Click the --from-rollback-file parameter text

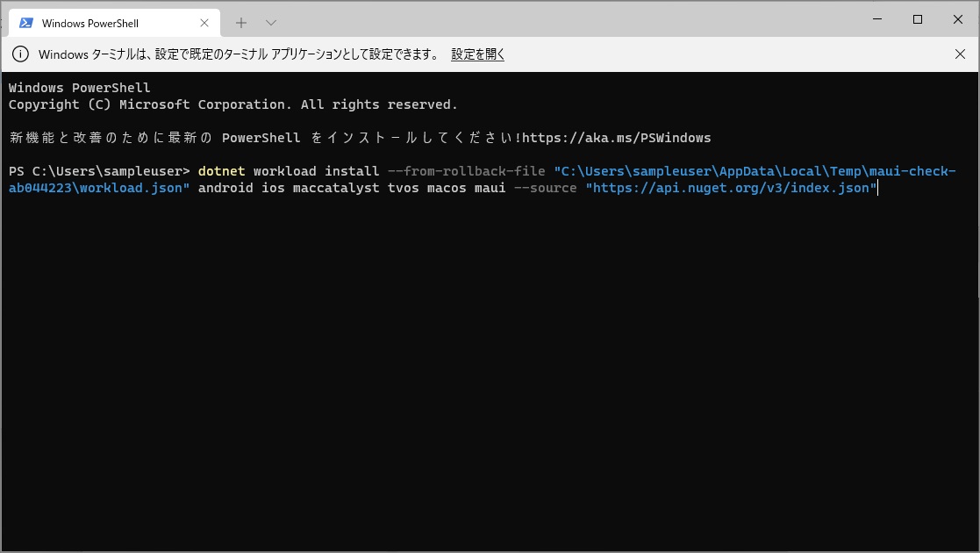coord(466,171)
